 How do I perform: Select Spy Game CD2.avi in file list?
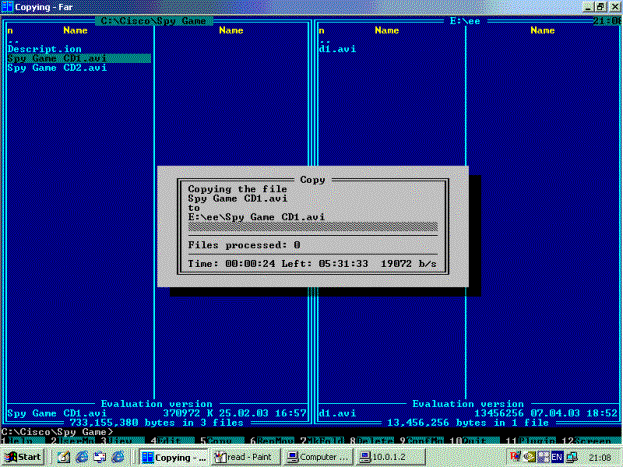pyautogui.click(x=57, y=68)
